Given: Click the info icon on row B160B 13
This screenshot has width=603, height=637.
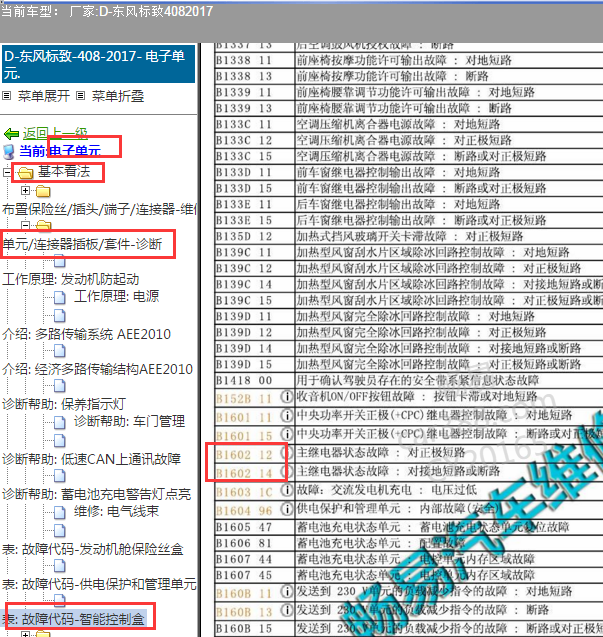Looking at the screenshot, I should [x=287, y=610].
